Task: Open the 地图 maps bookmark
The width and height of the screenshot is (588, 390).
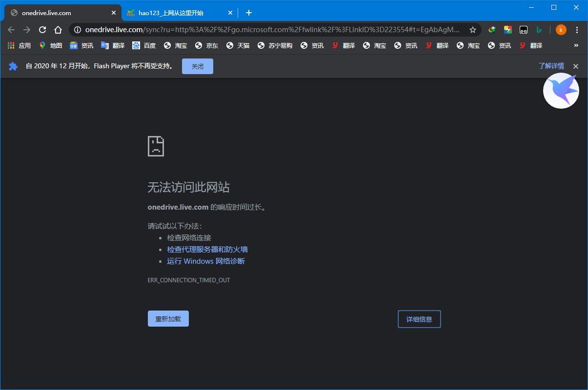Action: [50, 45]
